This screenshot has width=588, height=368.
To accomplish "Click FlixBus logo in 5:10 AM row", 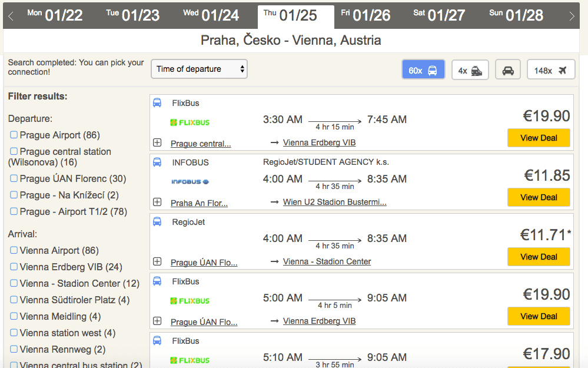I will click(190, 360).
